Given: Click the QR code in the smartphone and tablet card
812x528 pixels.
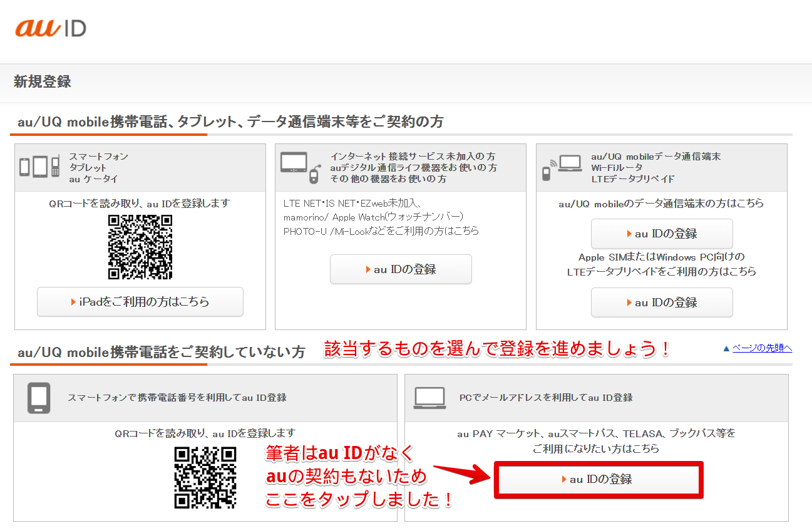Looking at the screenshot, I should coord(140,247).
